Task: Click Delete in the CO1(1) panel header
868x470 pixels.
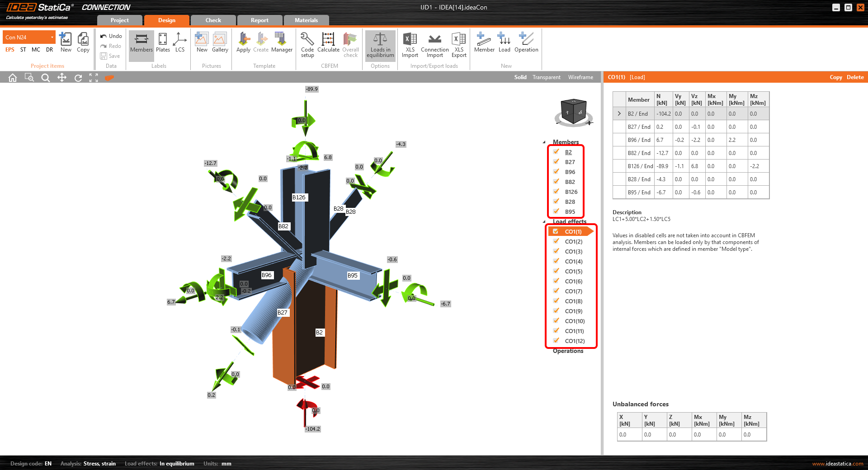Action: coord(855,77)
